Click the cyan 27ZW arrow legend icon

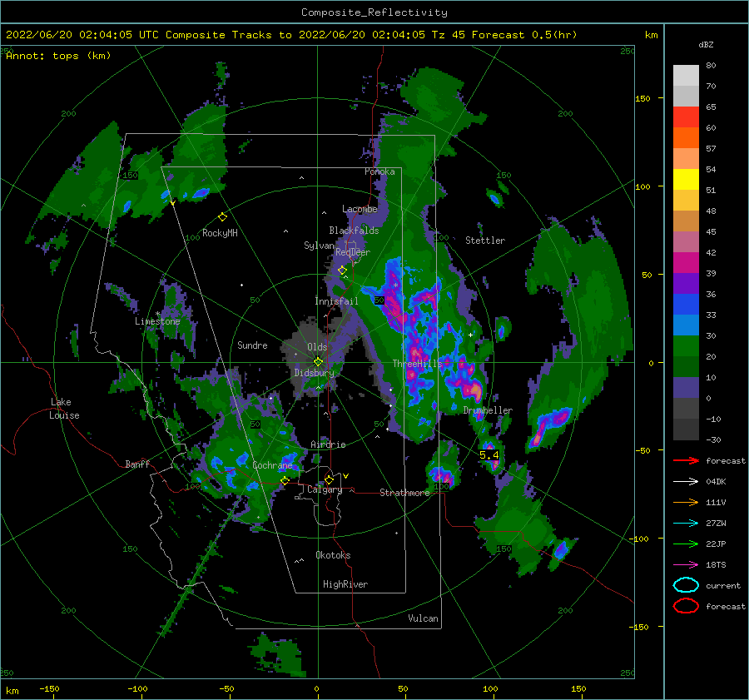pos(686,524)
